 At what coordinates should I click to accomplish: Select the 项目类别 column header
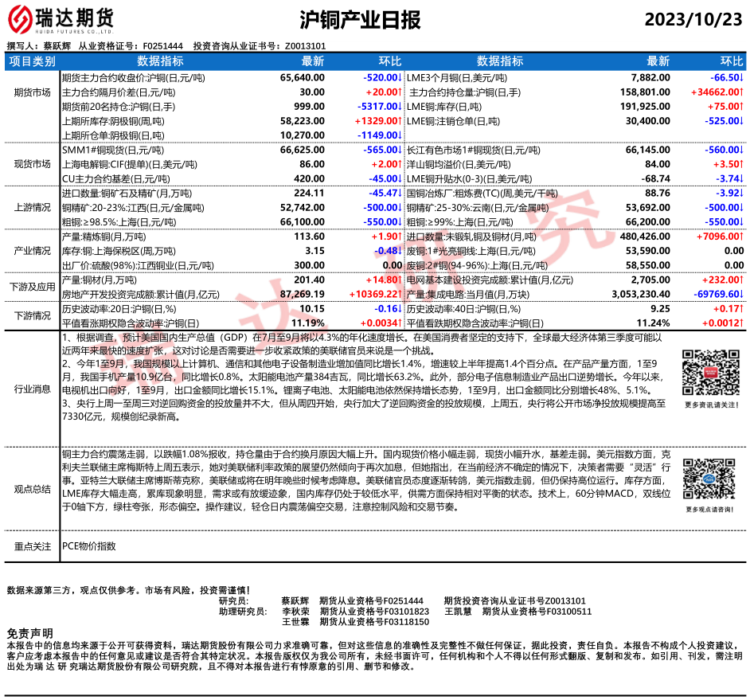pyautogui.click(x=33, y=61)
